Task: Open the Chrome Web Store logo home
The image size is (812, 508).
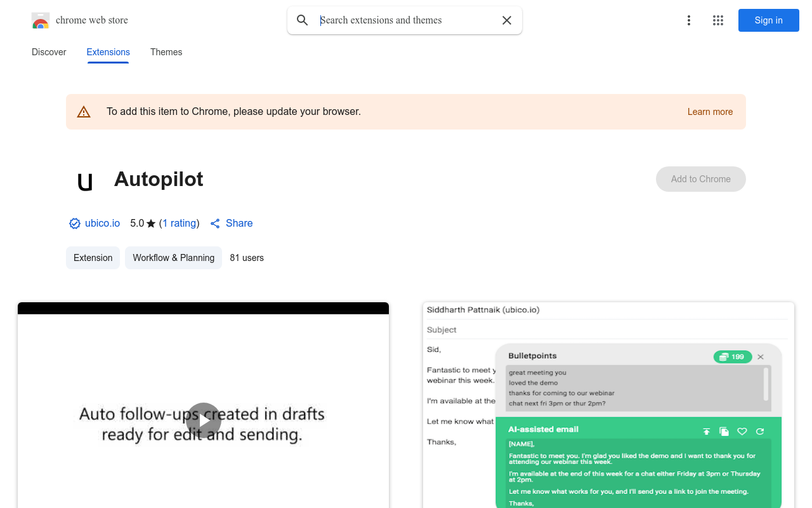Action: (80, 20)
